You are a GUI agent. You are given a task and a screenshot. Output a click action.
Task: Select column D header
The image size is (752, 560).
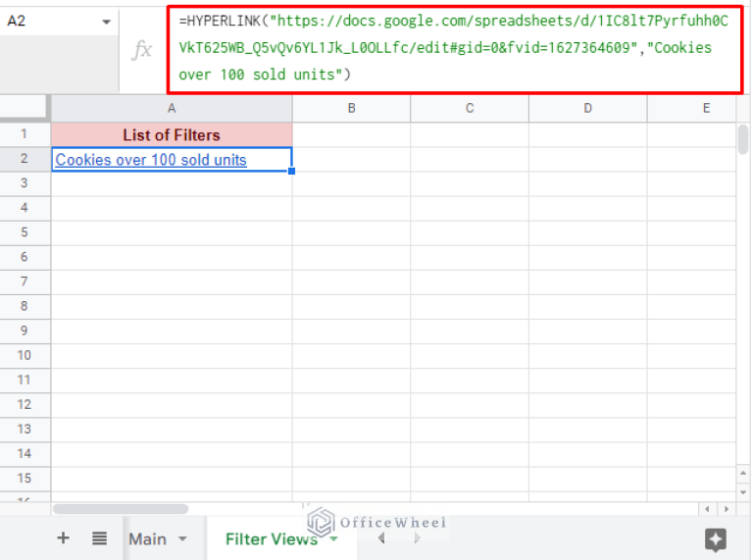click(588, 109)
